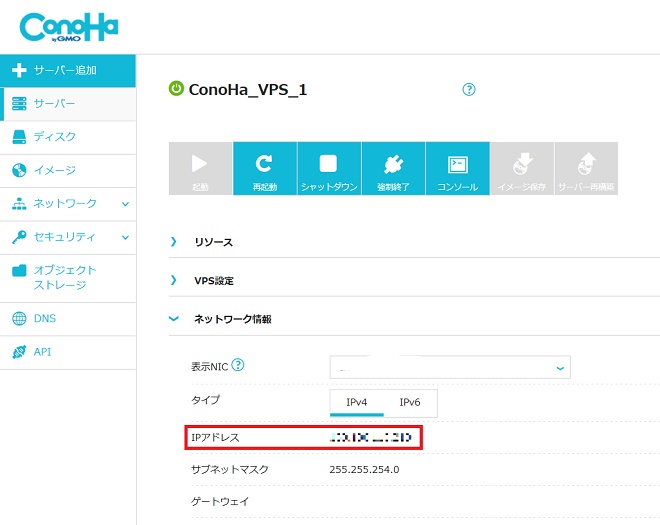Click the 起動 start button
The width and height of the screenshot is (660, 525).
pyautogui.click(x=200, y=168)
